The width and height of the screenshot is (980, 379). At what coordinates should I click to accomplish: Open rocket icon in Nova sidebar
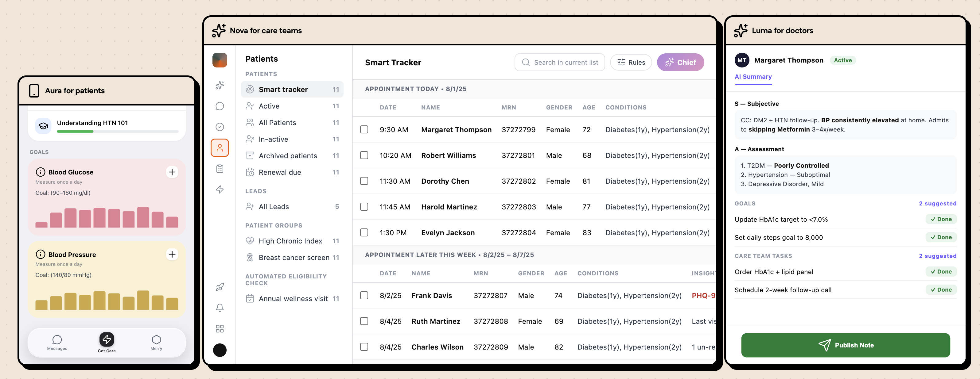[x=220, y=287]
